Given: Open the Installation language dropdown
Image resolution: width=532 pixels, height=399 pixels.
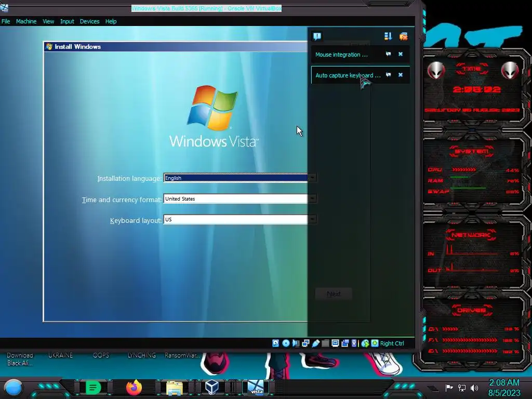Looking at the screenshot, I should pyautogui.click(x=240, y=178).
